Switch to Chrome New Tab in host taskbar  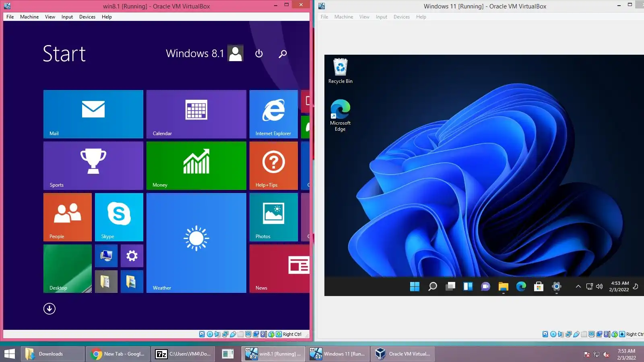118,354
